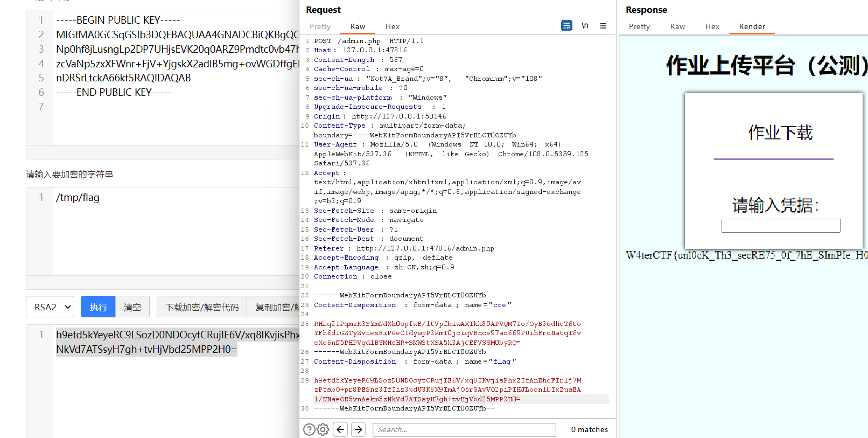Image resolution: width=868 pixels, height=438 pixels.
Task: Switch Request view to Hex tab
Action: point(393,26)
